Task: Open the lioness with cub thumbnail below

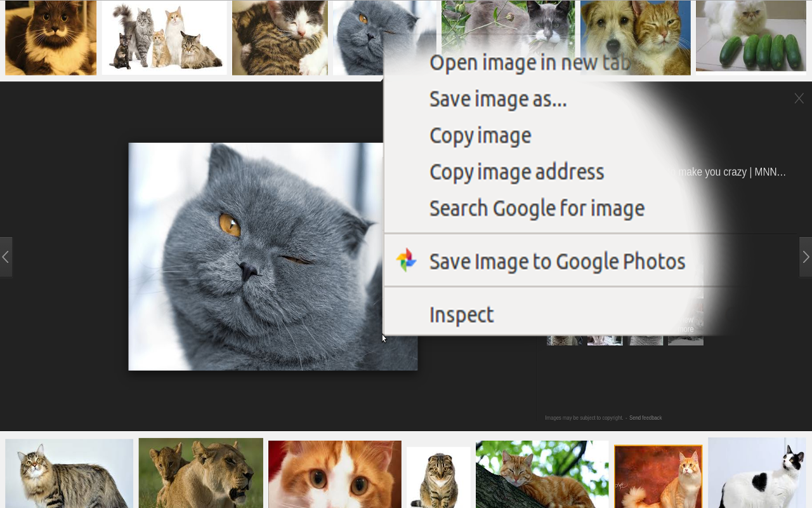Action: [x=200, y=473]
